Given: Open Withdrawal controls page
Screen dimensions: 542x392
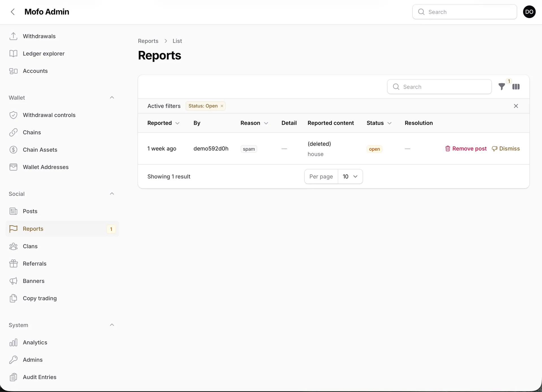Looking at the screenshot, I should 49,115.
